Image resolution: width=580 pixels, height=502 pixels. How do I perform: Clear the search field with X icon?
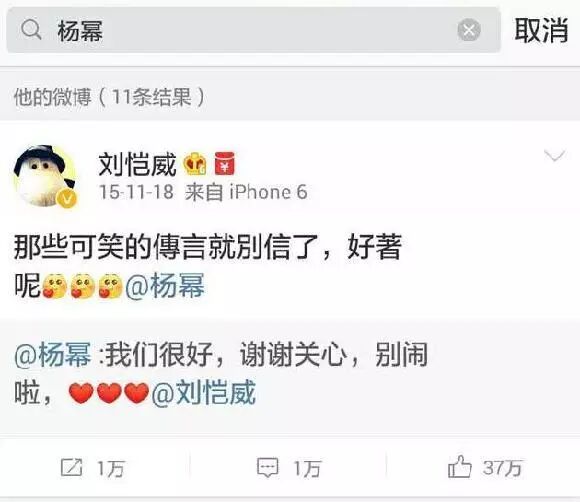(469, 30)
